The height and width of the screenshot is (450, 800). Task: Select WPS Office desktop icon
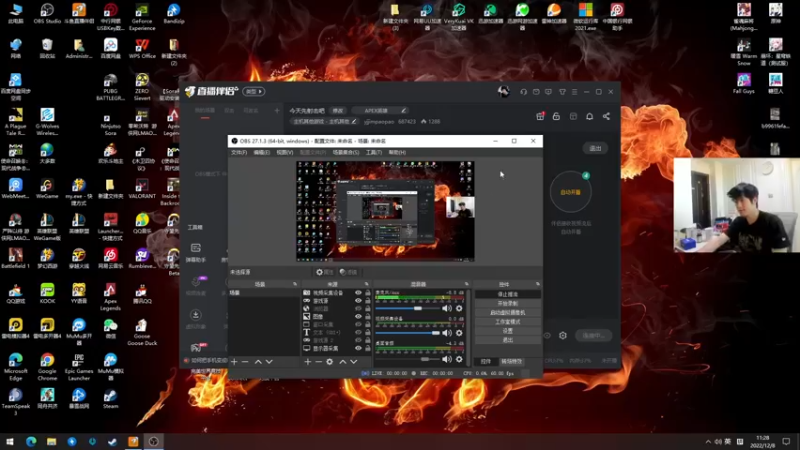142,49
